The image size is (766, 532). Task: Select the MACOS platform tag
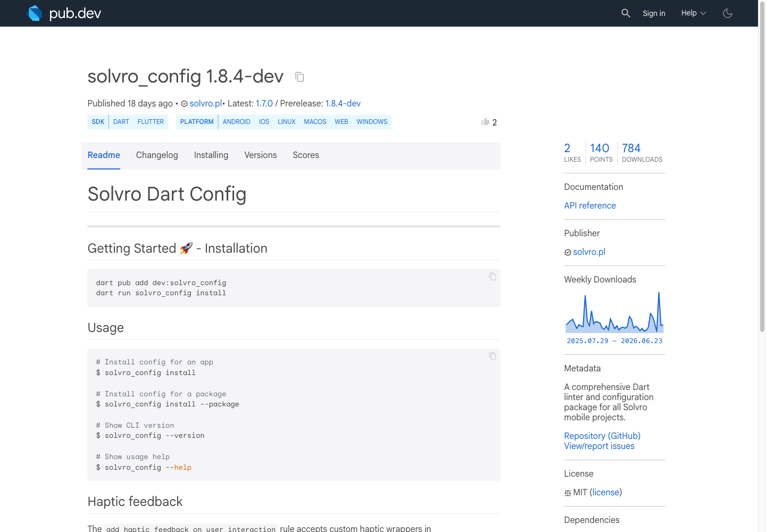pos(315,122)
